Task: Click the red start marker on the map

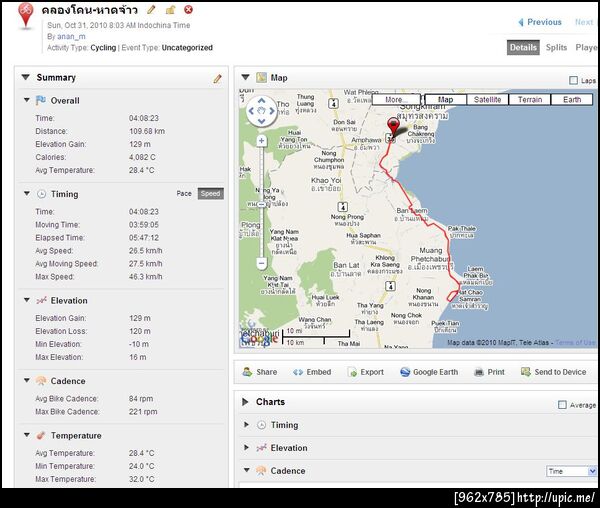Action: pyautogui.click(x=393, y=127)
